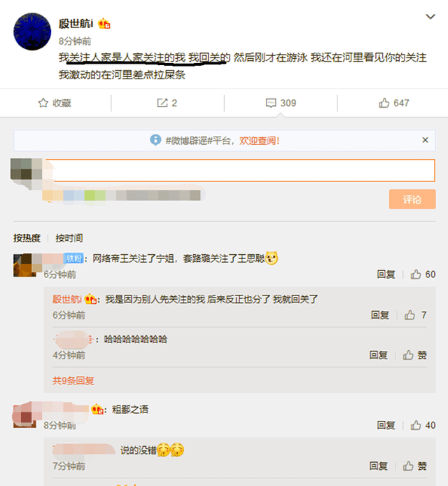Click the orange 评论 submit button

pos(412,199)
